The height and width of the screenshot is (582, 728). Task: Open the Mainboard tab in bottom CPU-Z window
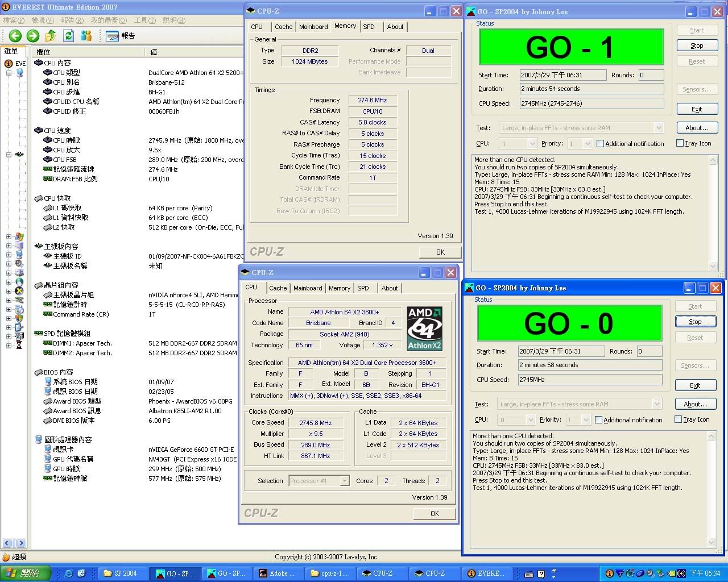[x=308, y=288]
